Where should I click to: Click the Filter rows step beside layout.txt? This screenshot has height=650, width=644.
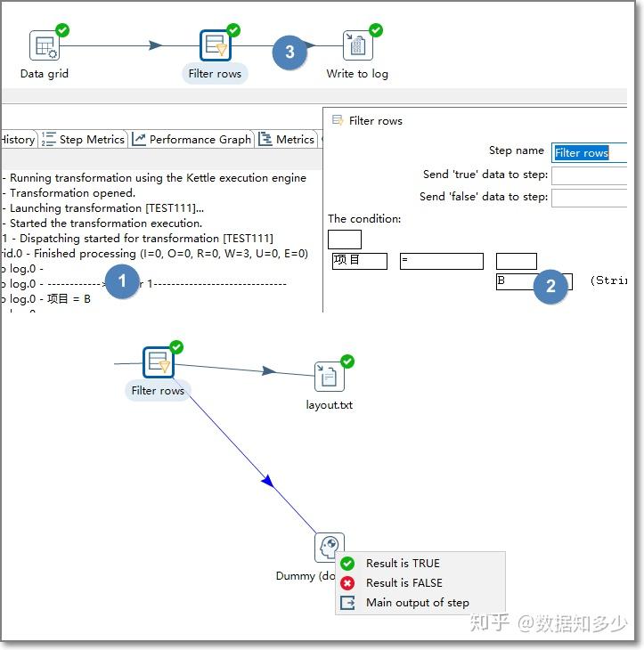[x=158, y=362]
